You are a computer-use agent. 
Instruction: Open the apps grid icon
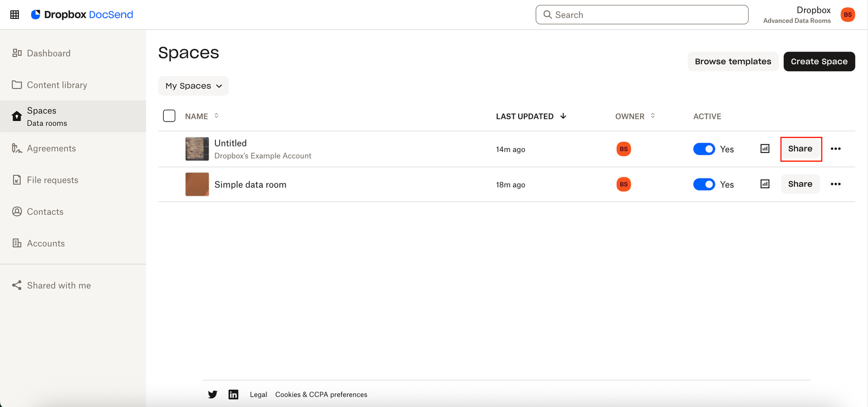[x=15, y=15]
